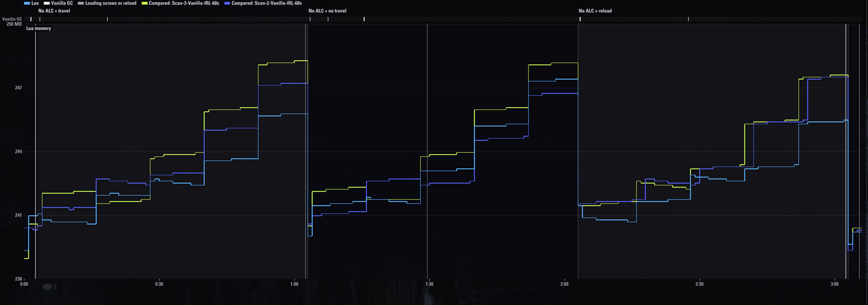Click the Loading screen or reload swatch

pyautogui.click(x=81, y=3)
